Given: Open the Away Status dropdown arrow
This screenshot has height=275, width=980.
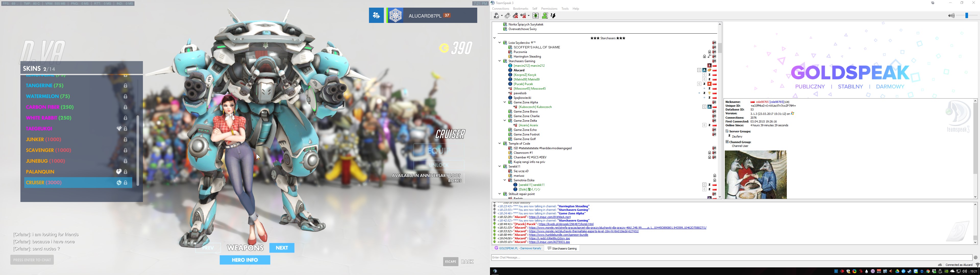Looking at the screenshot, I should tap(502, 16).
